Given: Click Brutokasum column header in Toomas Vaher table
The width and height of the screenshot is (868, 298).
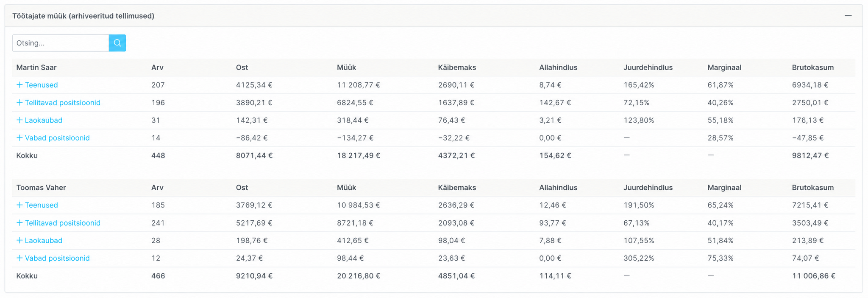Looking at the screenshot, I should [812, 188].
